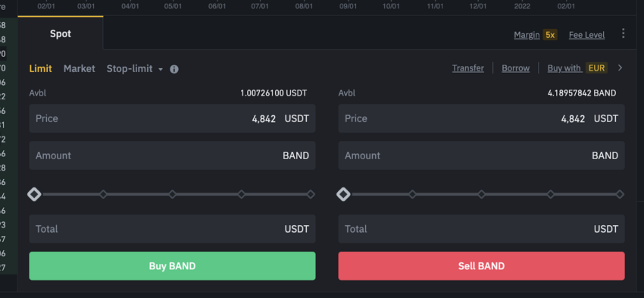Click the 5x margin badge
This screenshot has width=644, height=298.
pyautogui.click(x=550, y=35)
